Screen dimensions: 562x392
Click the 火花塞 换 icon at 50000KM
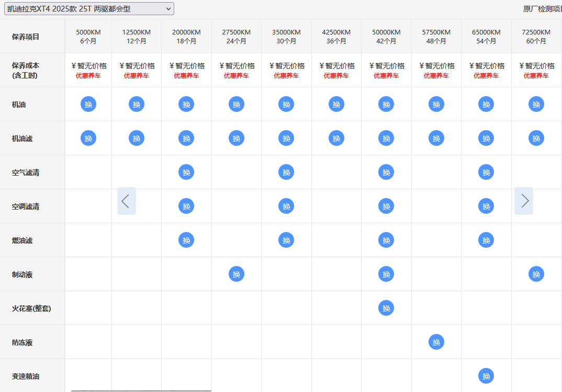point(386,308)
